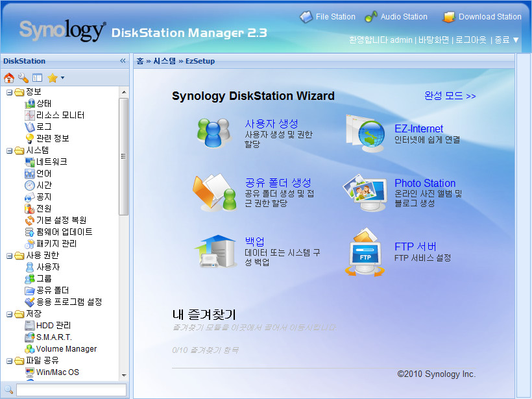Click the EZ-Internet globe icon
Image resolution: width=532 pixels, height=399 pixels.
click(365, 133)
